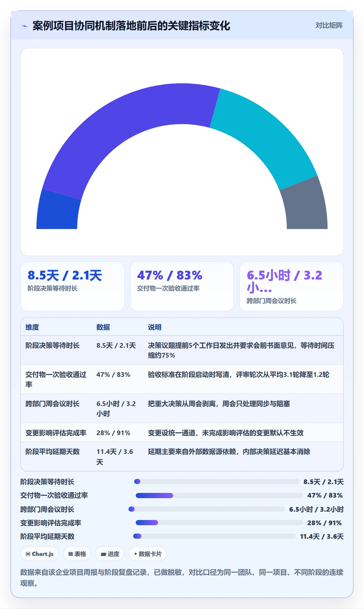This screenshot has width=364, height=609.
Task: Click table cell '11.4天 / 3.6天'
Action: (x=115, y=457)
